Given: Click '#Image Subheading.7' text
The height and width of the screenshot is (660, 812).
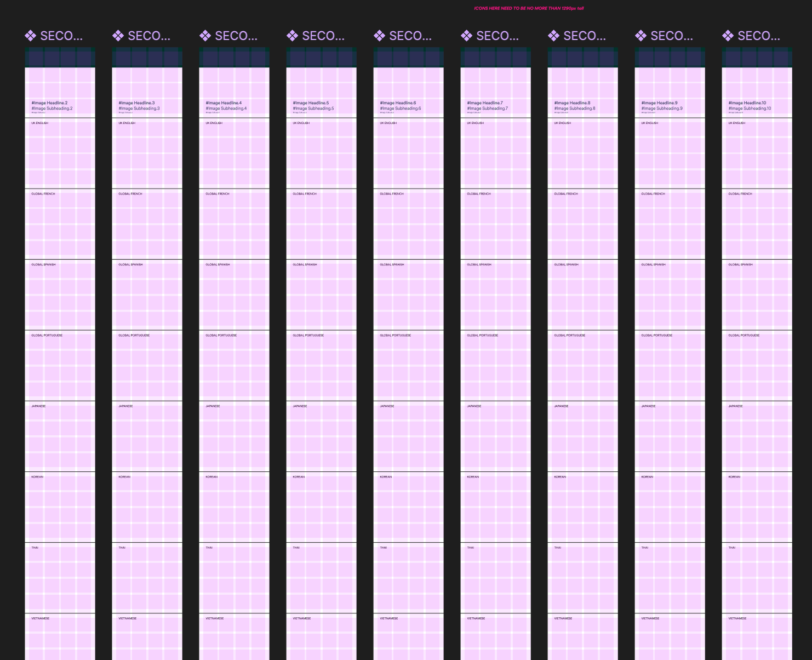Looking at the screenshot, I should (x=488, y=109).
